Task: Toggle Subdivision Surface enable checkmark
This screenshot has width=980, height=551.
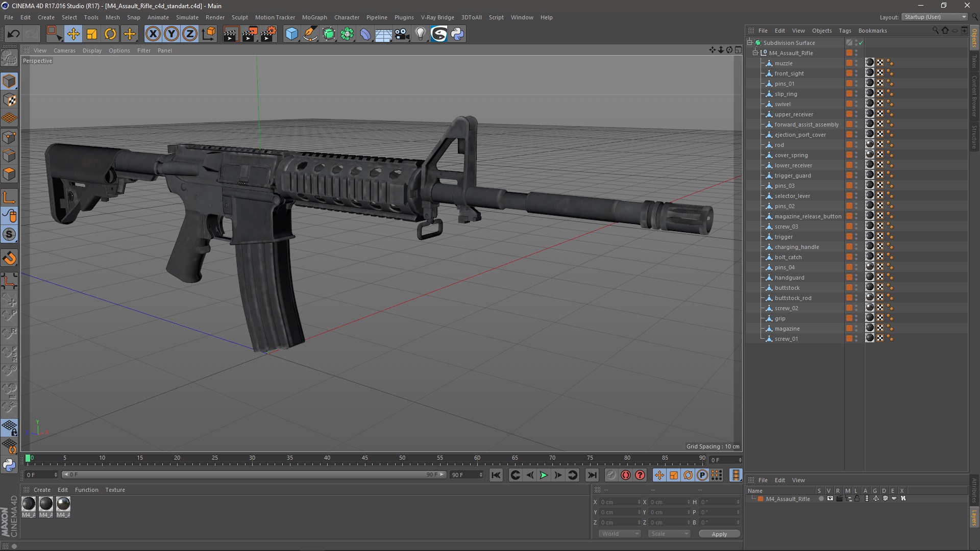Action: (x=861, y=43)
